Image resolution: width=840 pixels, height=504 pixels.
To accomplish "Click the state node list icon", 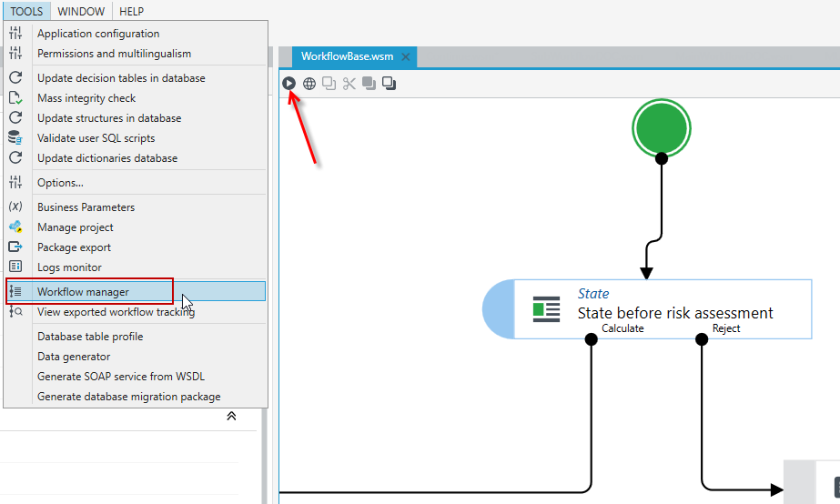I will pyautogui.click(x=546, y=309).
